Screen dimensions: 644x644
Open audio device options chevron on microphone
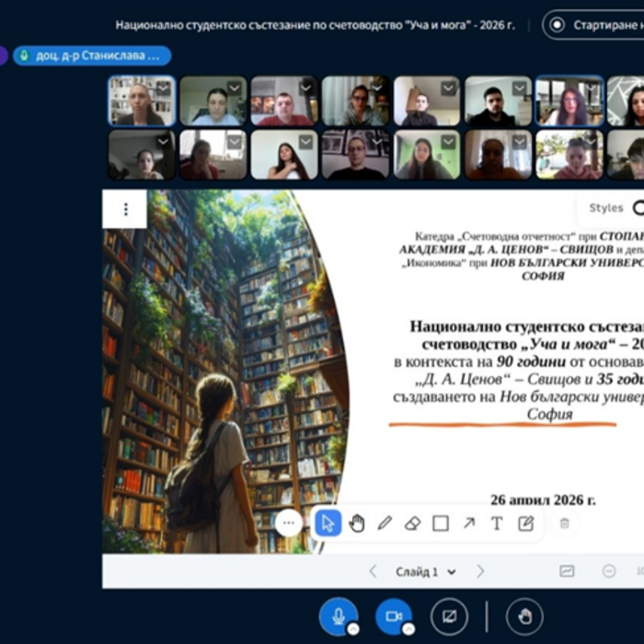coord(353,628)
